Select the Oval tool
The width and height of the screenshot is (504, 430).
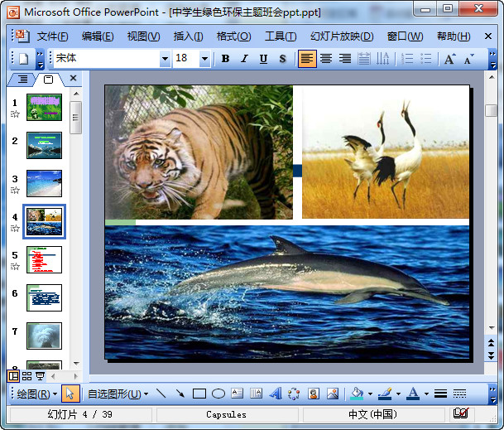pos(218,394)
